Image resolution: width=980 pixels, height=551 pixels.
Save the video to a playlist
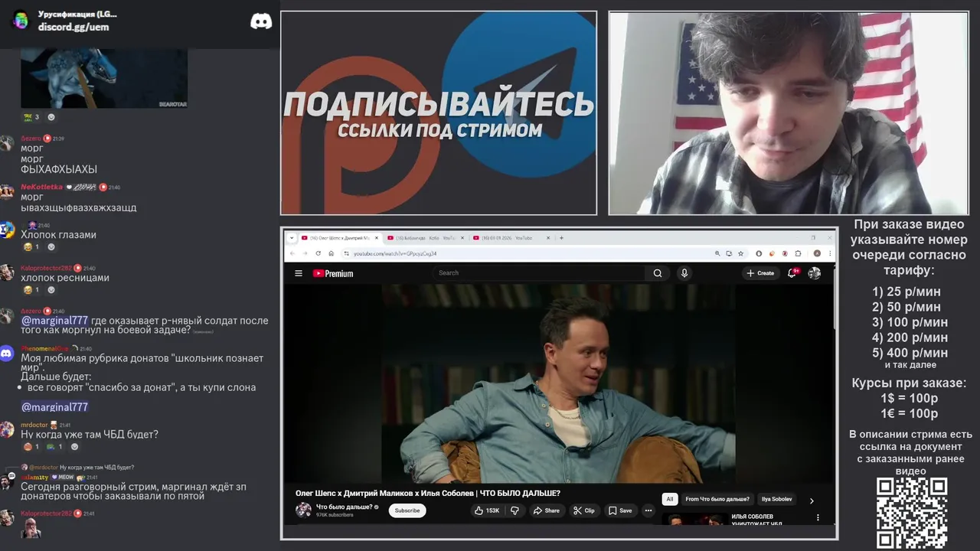coord(620,510)
